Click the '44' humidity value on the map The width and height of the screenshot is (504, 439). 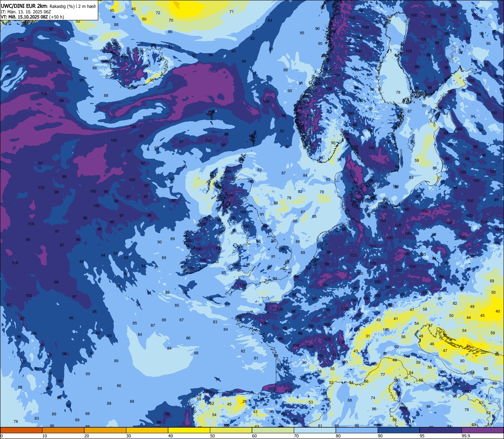click(x=469, y=317)
